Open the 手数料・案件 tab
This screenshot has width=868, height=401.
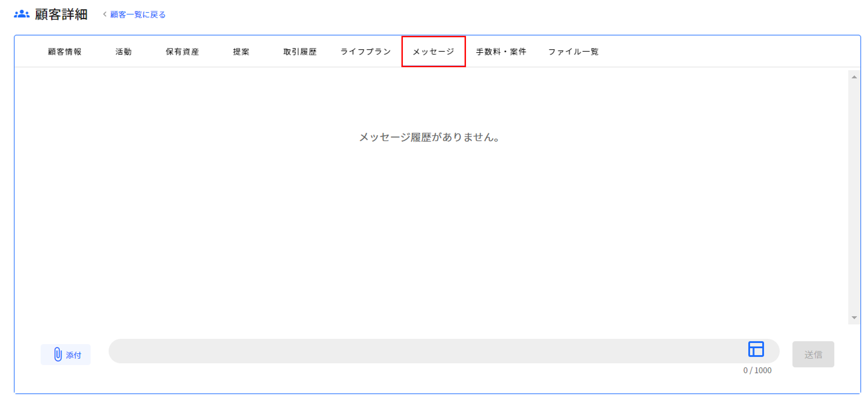coord(501,51)
